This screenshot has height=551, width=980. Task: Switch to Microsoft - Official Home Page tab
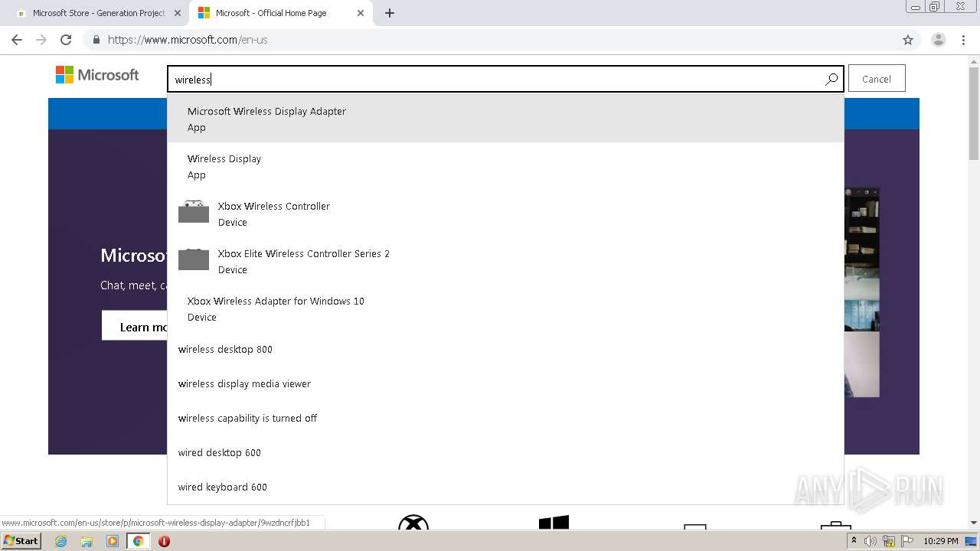(280, 13)
